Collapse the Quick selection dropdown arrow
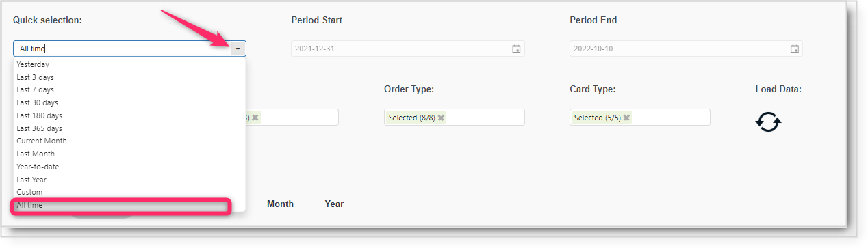Screen dimensions: 868x248 tap(238, 49)
